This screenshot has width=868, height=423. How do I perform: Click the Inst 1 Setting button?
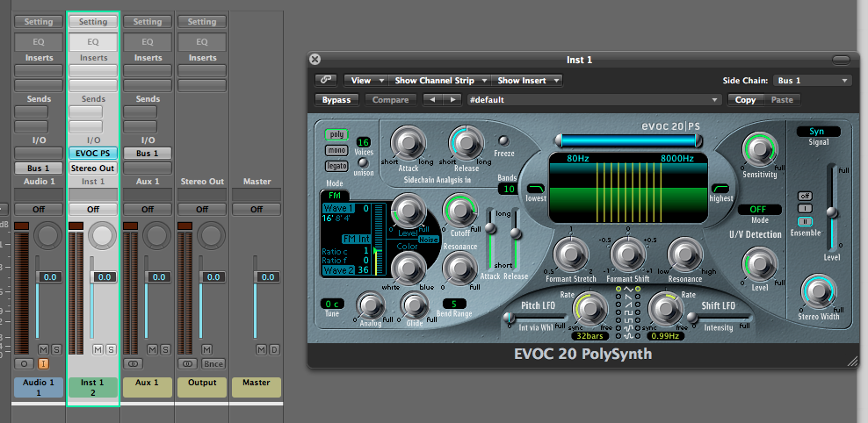[92, 22]
